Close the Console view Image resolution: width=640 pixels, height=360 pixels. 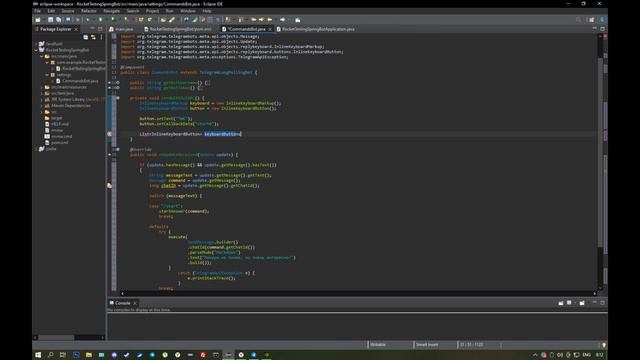(x=135, y=303)
